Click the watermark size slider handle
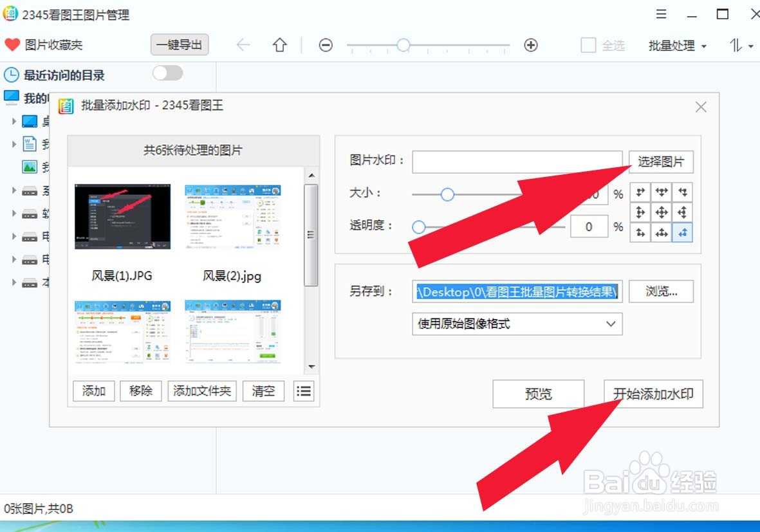The width and height of the screenshot is (760, 532). 447,195
